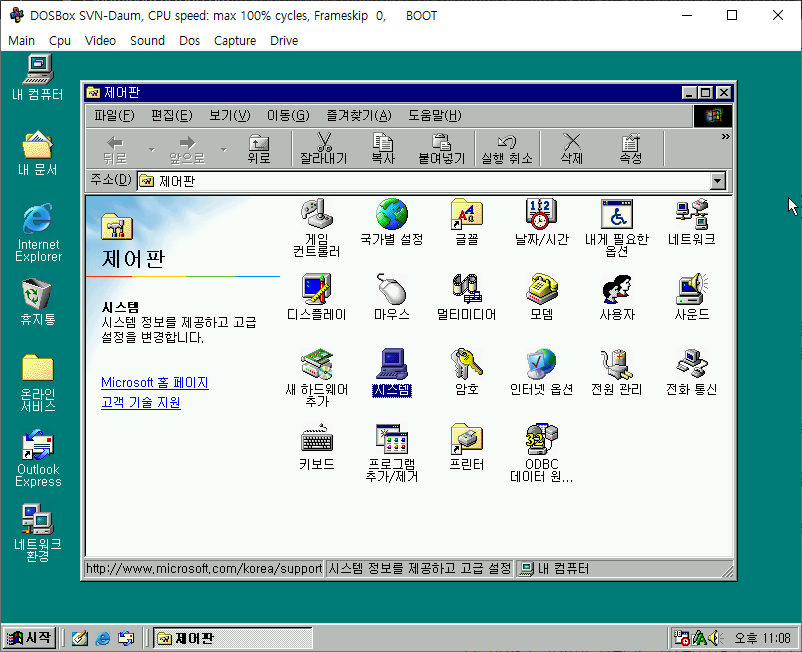The width and height of the screenshot is (802, 652).
Task: Click the Windows logo throbber icon
Action: pos(712,116)
